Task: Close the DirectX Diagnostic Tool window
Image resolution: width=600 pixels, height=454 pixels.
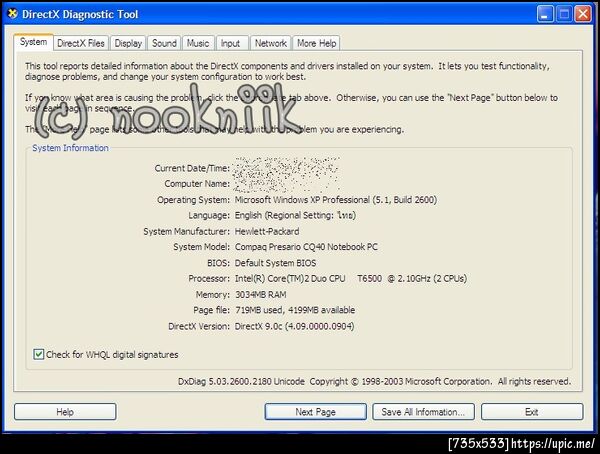Action: pyautogui.click(x=583, y=14)
